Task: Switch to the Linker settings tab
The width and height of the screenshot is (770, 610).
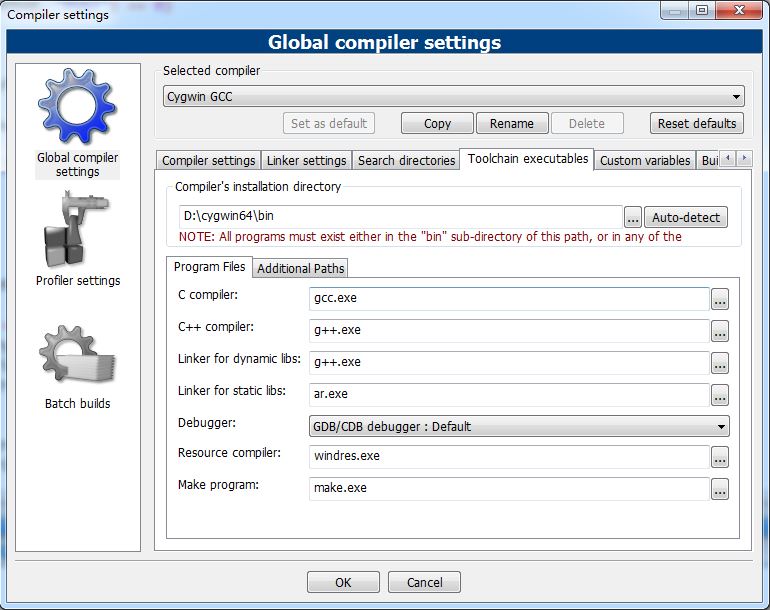Action: click(x=306, y=161)
